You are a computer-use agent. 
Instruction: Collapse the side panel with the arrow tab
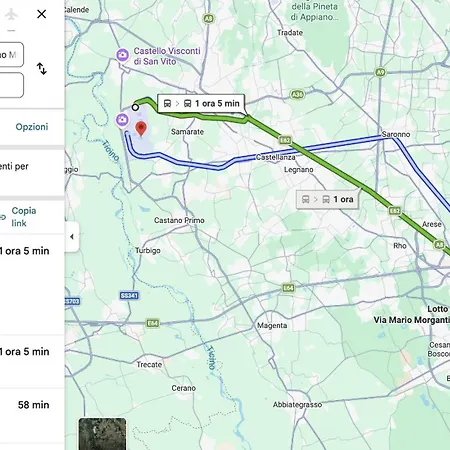point(72,237)
